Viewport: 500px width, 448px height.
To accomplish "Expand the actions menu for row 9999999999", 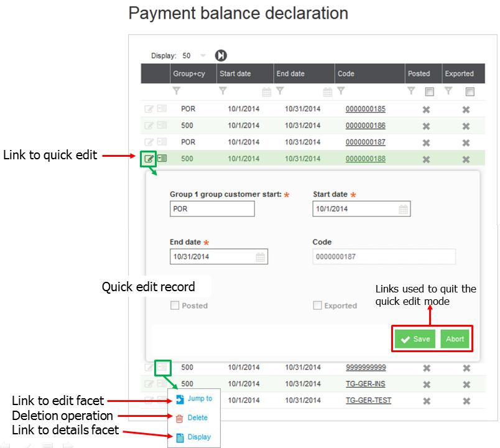I will [x=162, y=368].
